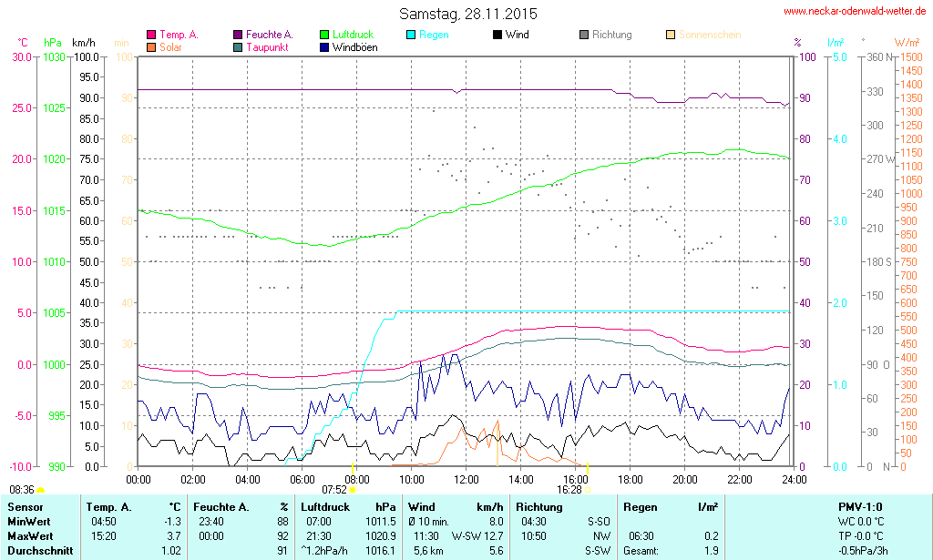
Task: Click the teal Taupunkt legend square
Action: [238, 47]
